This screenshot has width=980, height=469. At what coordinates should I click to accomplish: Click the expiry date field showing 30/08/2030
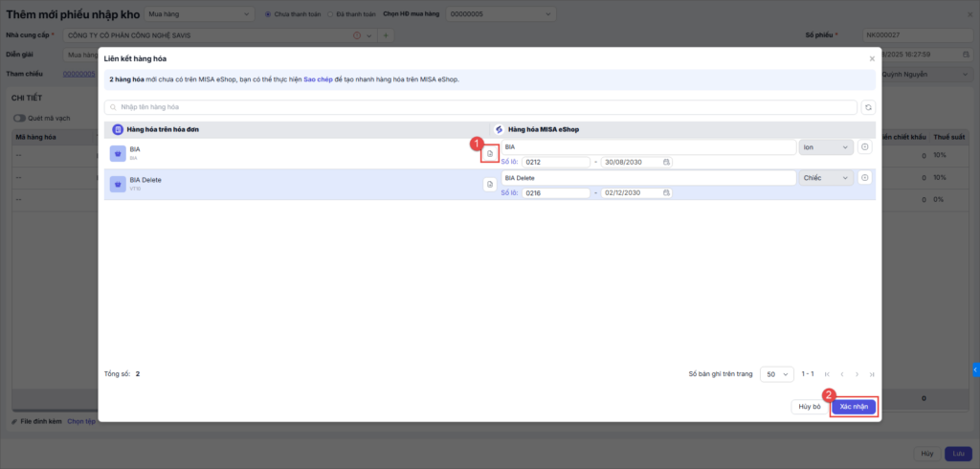click(x=636, y=163)
